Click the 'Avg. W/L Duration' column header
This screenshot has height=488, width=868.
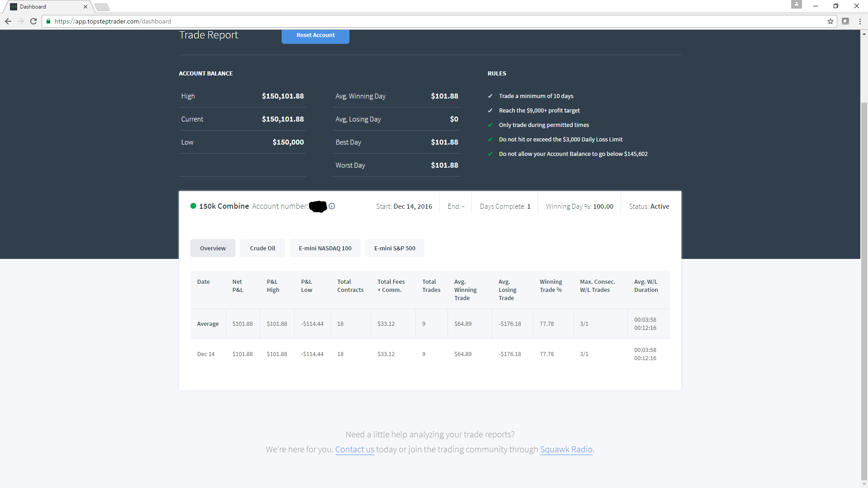click(646, 286)
